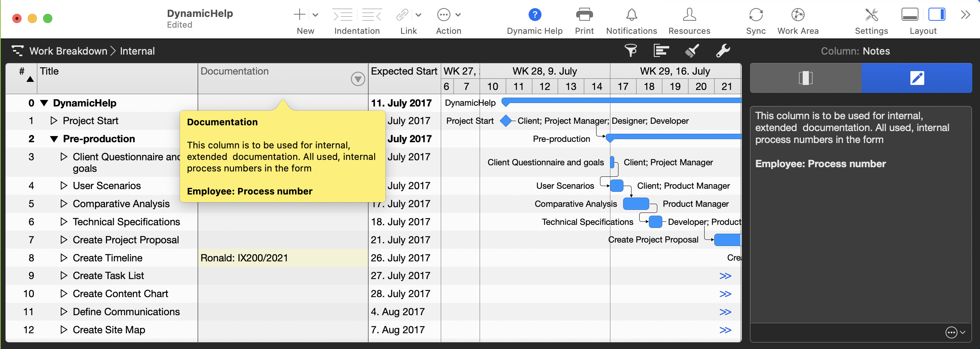Open the Notifications bell icon
The image size is (980, 349).
631,15
